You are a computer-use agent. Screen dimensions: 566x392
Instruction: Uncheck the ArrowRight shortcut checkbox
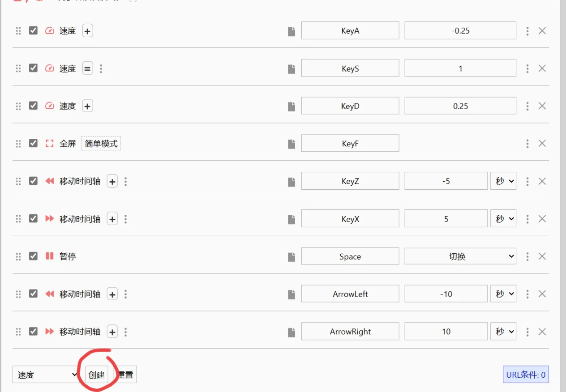[x=33, y=331]
